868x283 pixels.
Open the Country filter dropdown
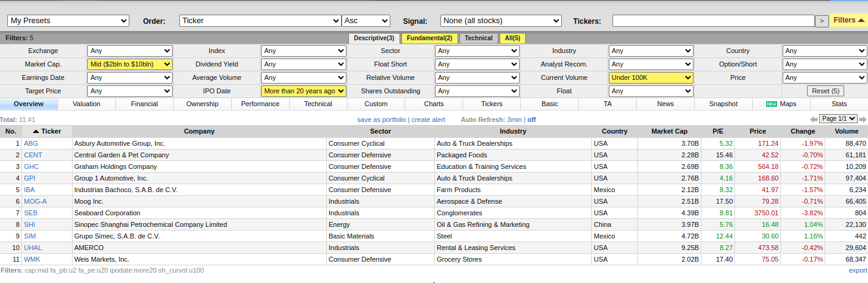point(825,51)
